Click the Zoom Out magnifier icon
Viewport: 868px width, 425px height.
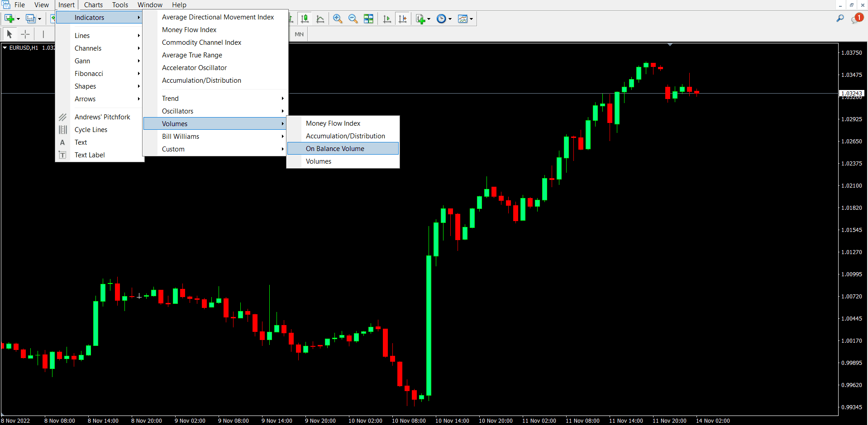coord(353,19)
